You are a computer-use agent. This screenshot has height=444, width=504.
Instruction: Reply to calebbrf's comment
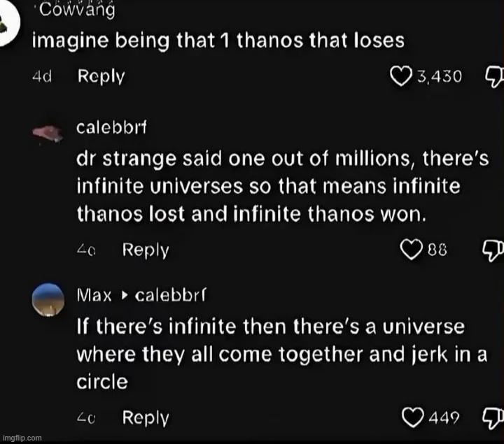(x=146, y=250)
